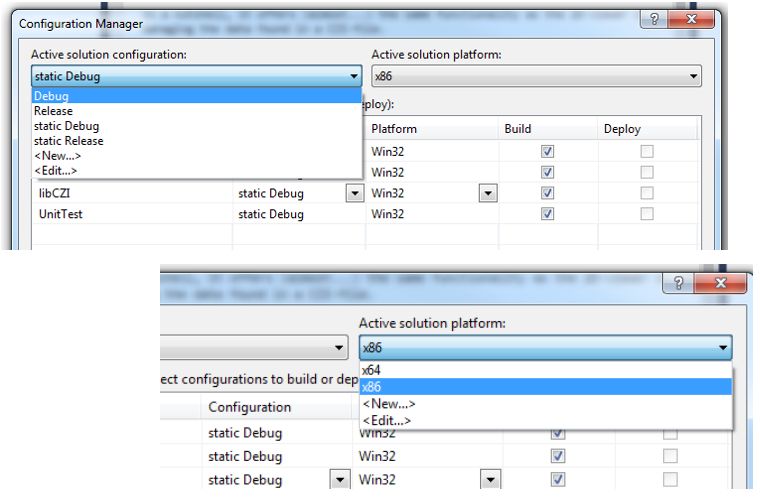Toggle the Deploy checkbox in upper dialog's second project row
The image size is (760, 499).
pyautogui.click(x=647, y=172)
